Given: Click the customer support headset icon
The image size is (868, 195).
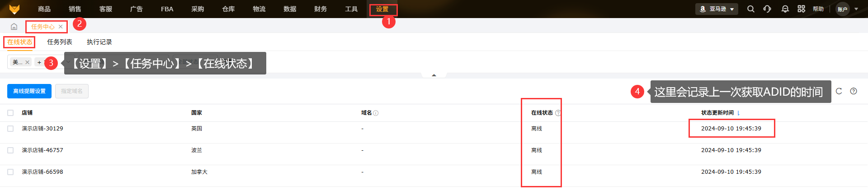Looking at the screenshot, I should point(767,9).
